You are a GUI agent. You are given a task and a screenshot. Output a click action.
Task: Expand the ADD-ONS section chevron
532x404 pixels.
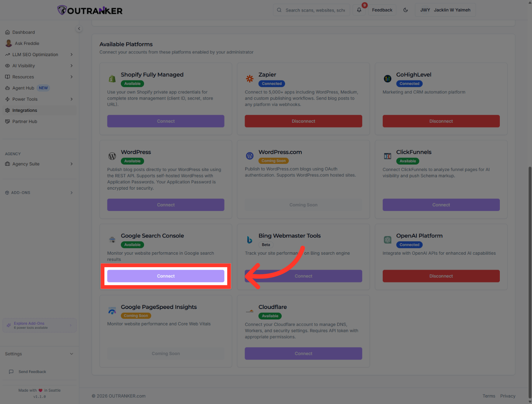tap(71, 193)
